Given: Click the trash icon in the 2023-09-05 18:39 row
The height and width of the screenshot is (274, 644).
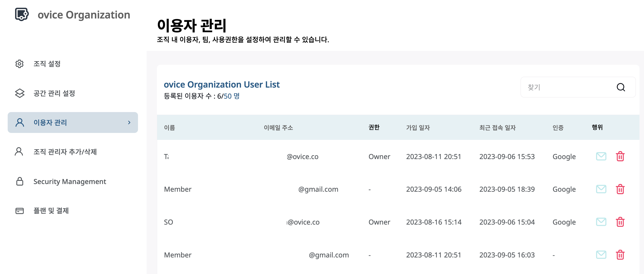Looking at the screenshot, I should (620, 189).
